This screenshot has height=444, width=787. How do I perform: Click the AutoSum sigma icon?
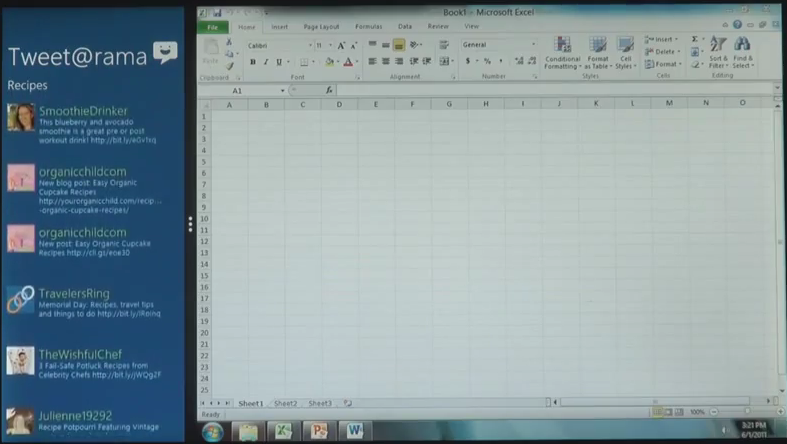[695, 39]
